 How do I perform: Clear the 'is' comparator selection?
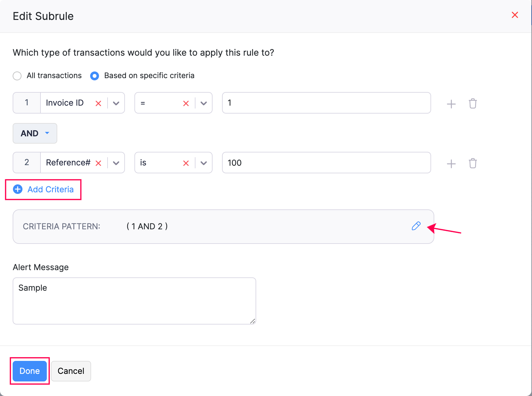pos(186,163)
